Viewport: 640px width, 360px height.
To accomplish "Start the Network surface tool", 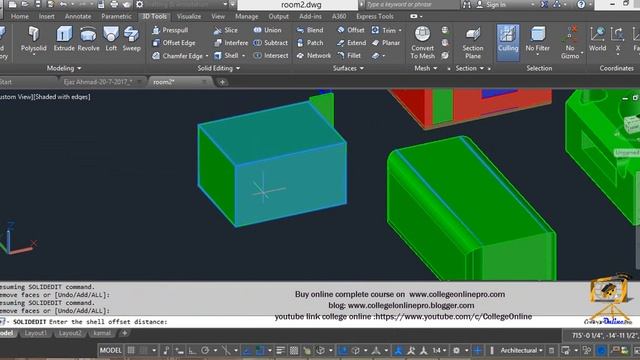I will (x=314, y=56).
